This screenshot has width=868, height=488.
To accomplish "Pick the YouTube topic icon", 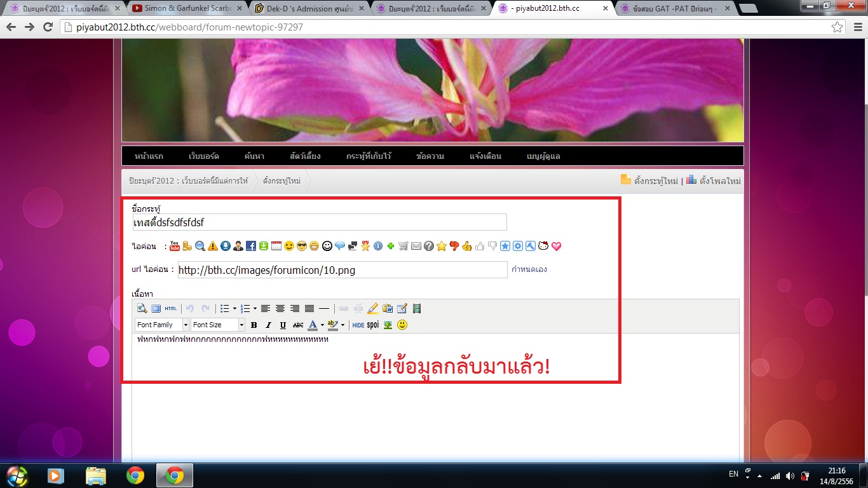I will click(x=175, y=246).
